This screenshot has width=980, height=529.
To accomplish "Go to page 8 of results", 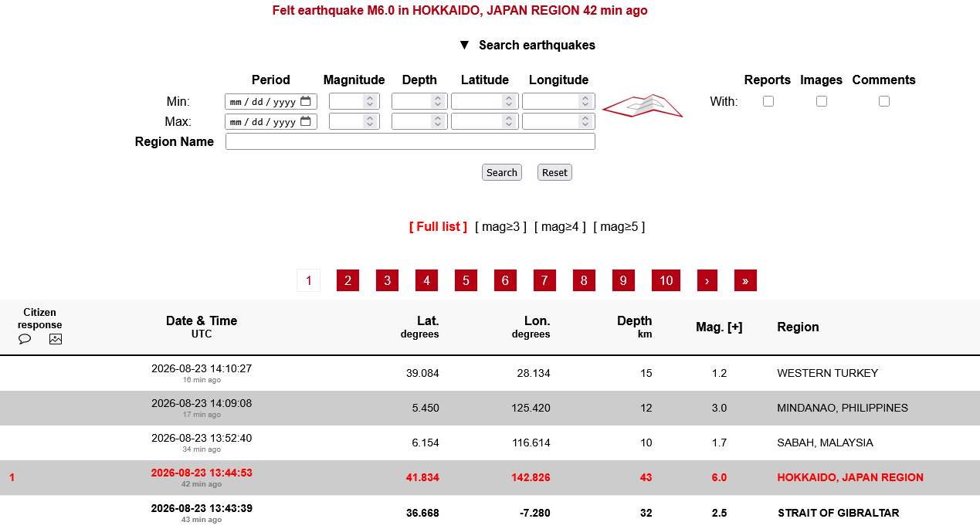I will 584,280.
